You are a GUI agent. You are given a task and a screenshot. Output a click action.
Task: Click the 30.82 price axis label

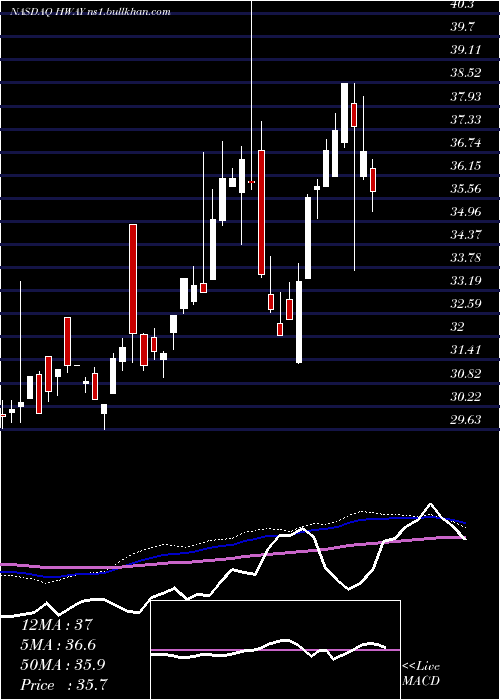466,373
